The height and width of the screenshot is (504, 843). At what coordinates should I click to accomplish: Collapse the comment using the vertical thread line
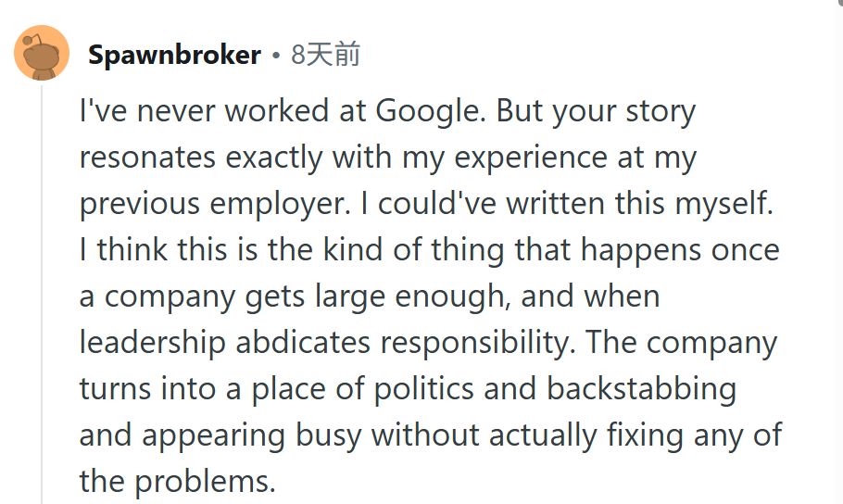pos(42,293)
